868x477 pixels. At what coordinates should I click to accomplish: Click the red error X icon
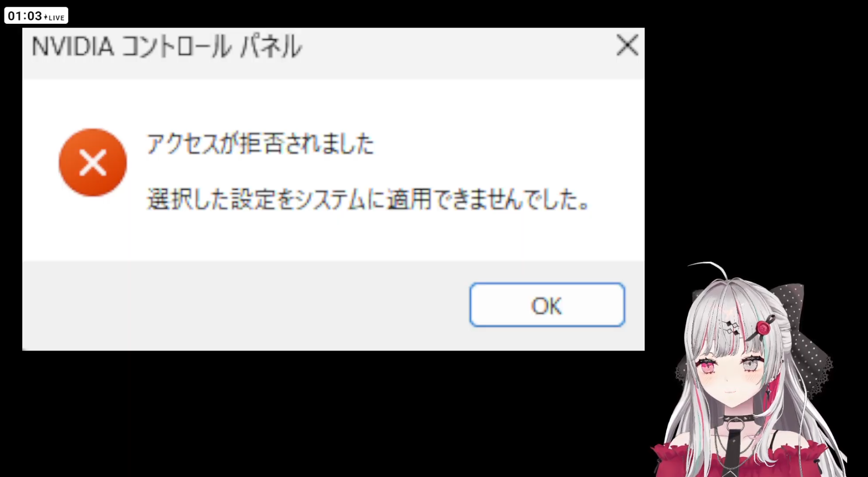pyautogui.click(x=93, y=162)
